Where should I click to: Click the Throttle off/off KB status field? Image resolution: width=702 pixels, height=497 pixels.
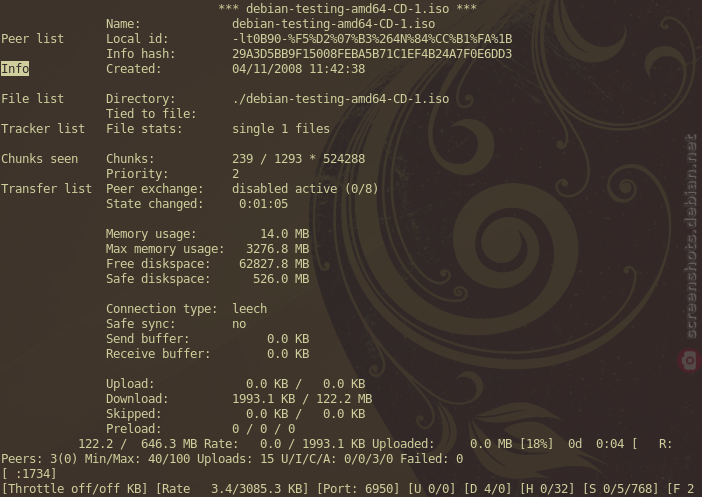click(75, 488)
